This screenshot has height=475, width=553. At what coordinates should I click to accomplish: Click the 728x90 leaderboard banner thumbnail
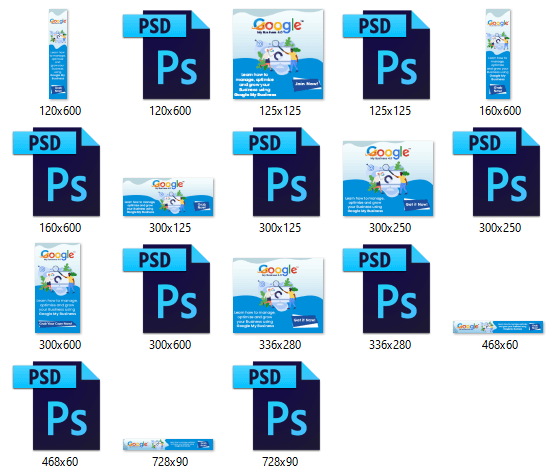[x=168, y=445]
